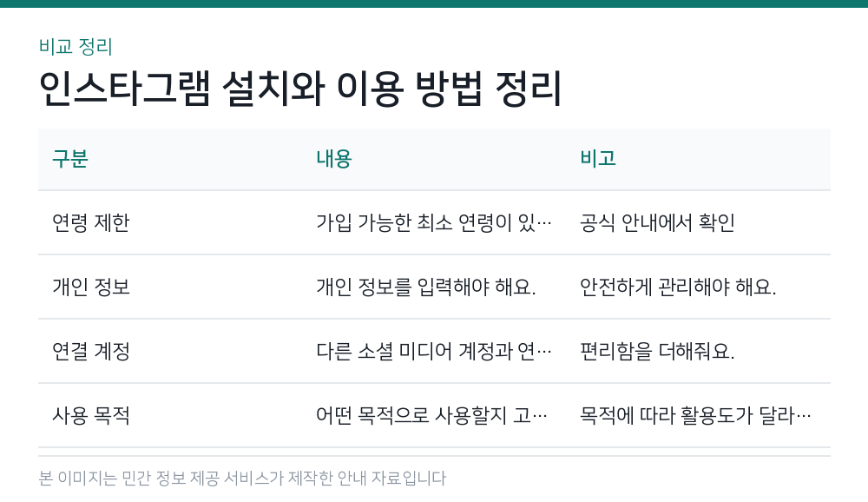Screen dimensions: 868x502
Task: Select the cell starting '가입 가능한 최소 연령이'
Action: pos(435,222)
